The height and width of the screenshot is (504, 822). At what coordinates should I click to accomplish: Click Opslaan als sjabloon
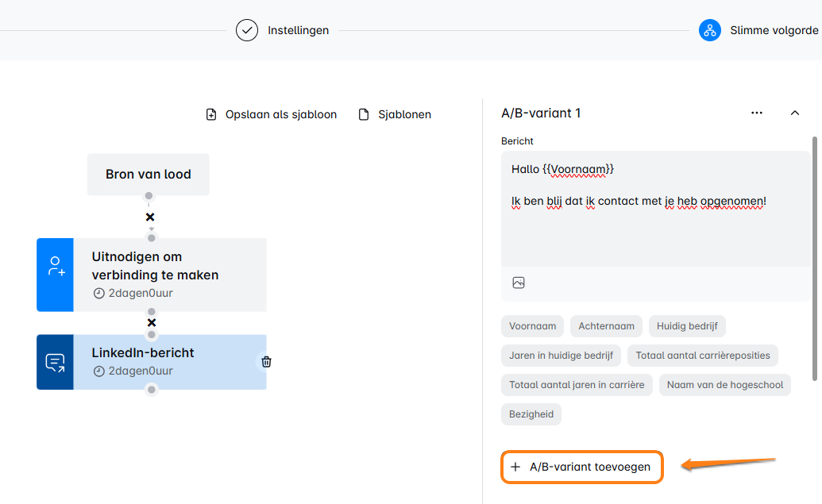[271, 114]
